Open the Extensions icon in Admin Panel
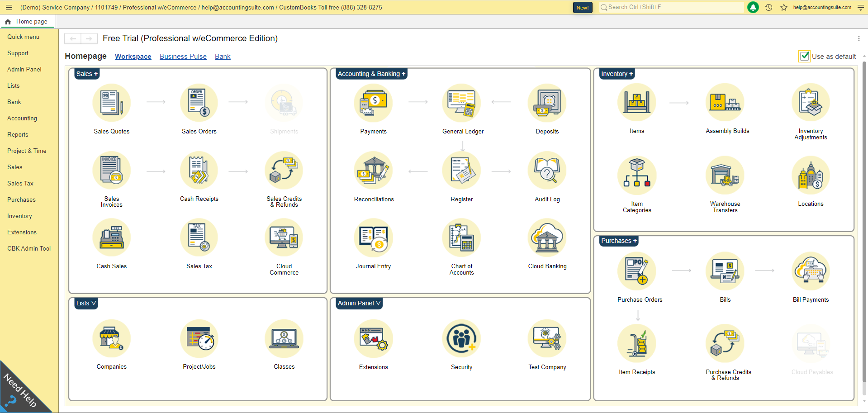This screenshot has height=413, width=868. point(373,338)
